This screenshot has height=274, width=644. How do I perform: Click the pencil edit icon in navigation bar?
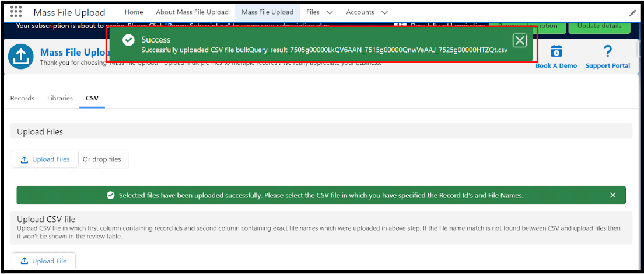pyautogui.click(x=632, y=13)
